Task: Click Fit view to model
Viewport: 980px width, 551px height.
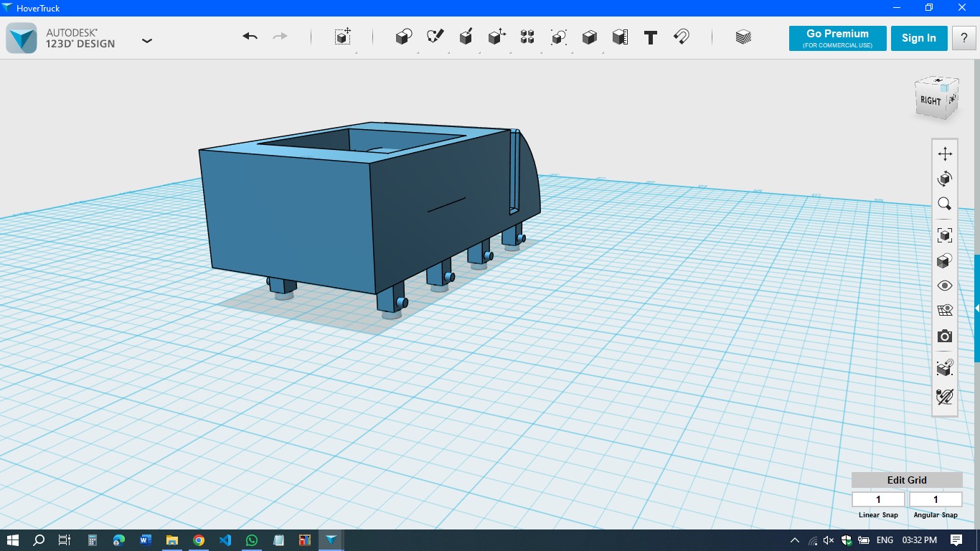Action: coord(945,235)
